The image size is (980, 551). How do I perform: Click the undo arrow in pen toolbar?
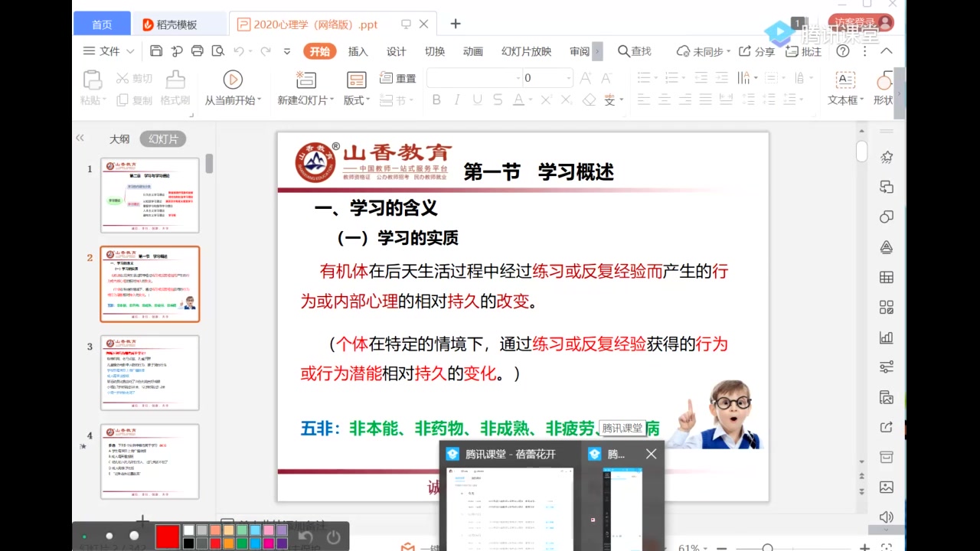pos(305,536)
